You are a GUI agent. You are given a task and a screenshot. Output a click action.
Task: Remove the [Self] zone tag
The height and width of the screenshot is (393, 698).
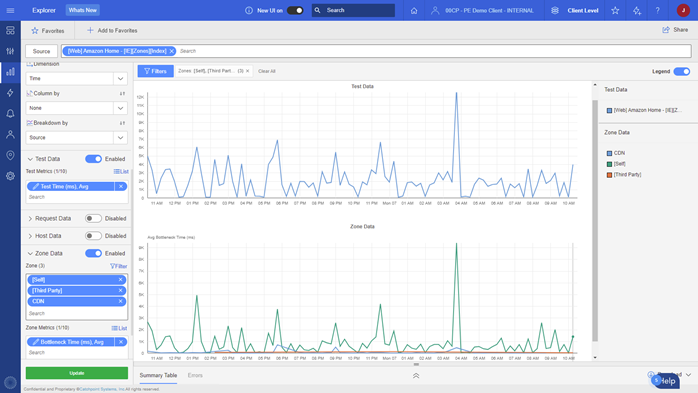click(x=120, y=280)
